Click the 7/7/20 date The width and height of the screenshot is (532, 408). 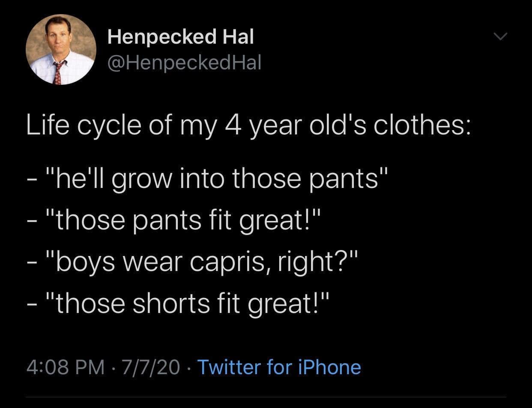(151, 367)
